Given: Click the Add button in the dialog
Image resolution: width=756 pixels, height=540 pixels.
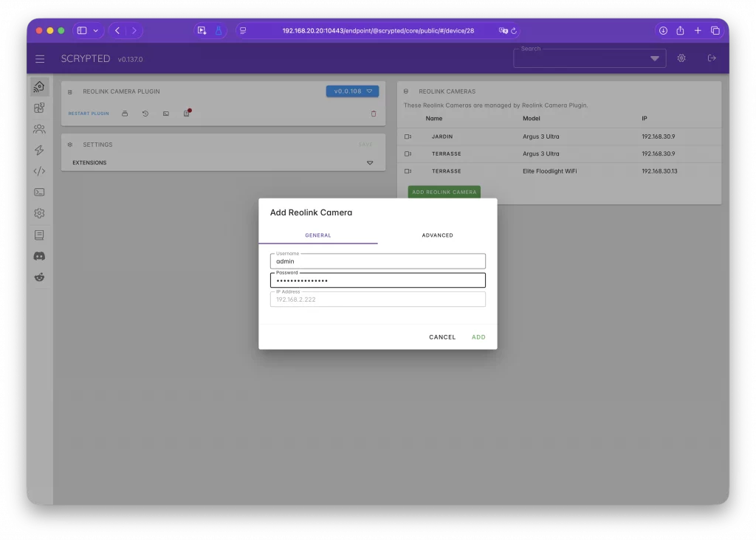Looking at the screenshot, I should 478,337.
